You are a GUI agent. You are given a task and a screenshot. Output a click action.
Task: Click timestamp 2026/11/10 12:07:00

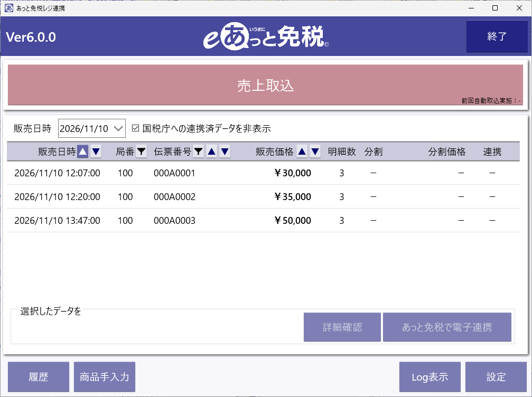[x=58, y=173]
